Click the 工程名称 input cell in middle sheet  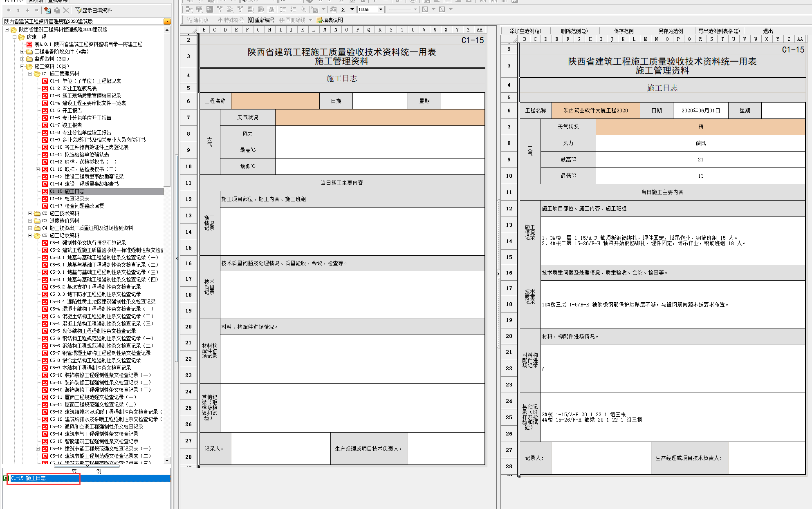click(x=275, y=101)
